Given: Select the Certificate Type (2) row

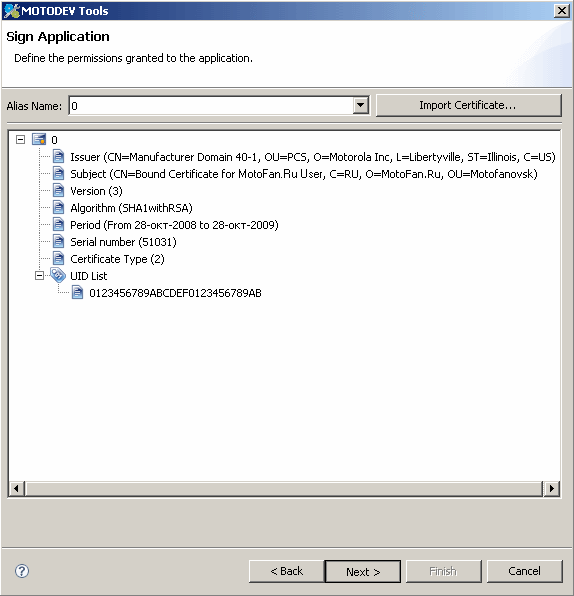Looking at the screenshot, I should (x=117, y=259).
